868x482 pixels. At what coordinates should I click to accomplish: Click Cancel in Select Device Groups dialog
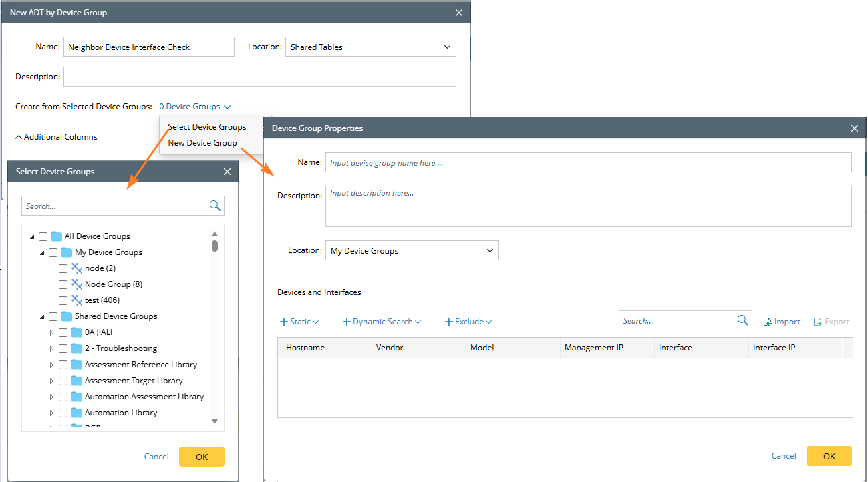[156, 457]
